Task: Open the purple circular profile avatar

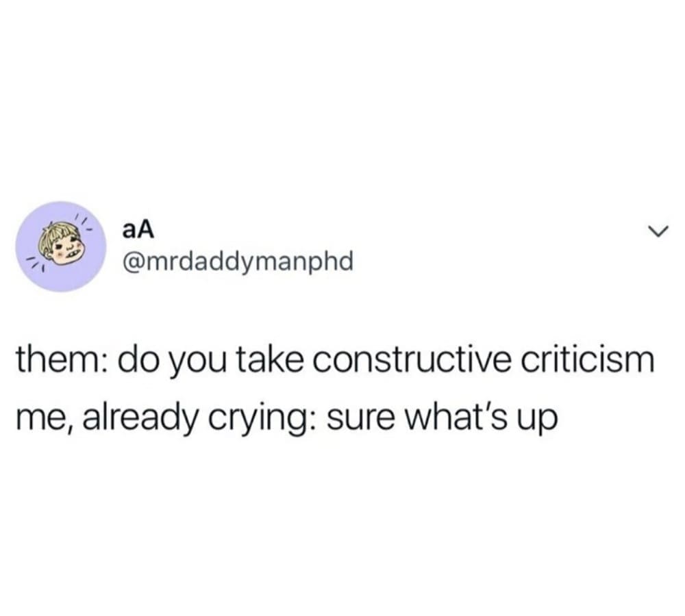Action: click(x=61, y=246)
